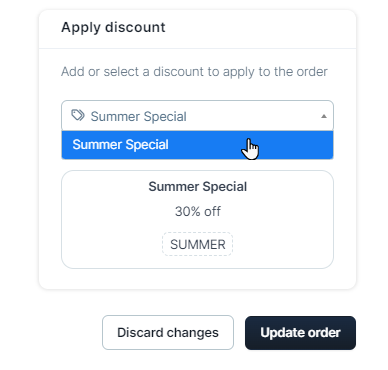Image resolution: width=388 pixels, height=370 pixels.
Task: Click the 30% off discount label
Action: [x=197, y=211]
